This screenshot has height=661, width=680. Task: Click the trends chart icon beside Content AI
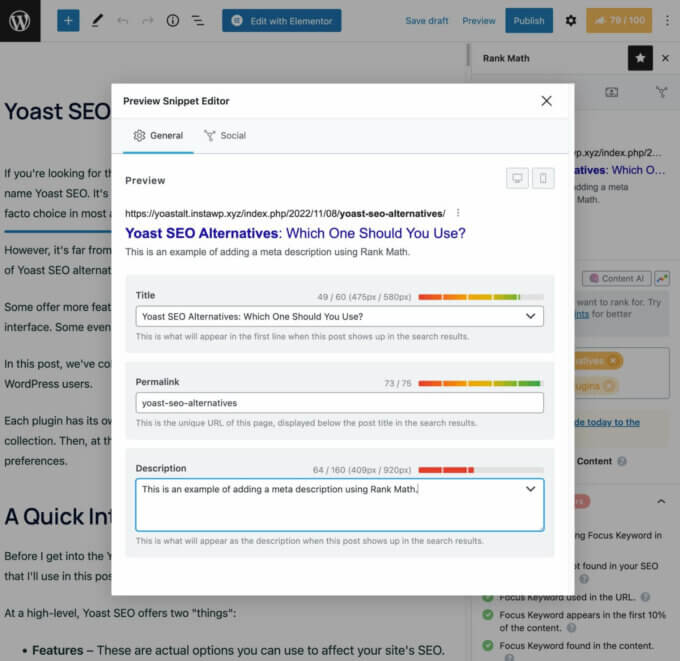662,278
